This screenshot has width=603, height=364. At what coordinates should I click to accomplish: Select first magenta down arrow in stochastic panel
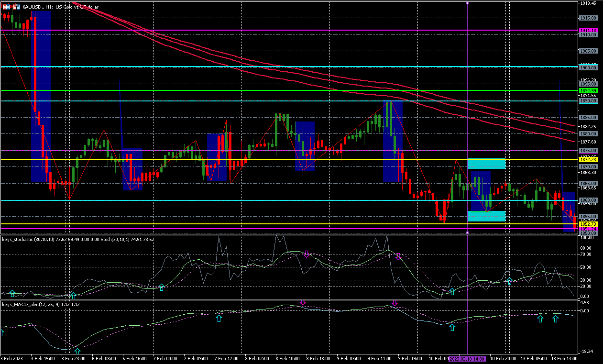(x=307, y=254)
